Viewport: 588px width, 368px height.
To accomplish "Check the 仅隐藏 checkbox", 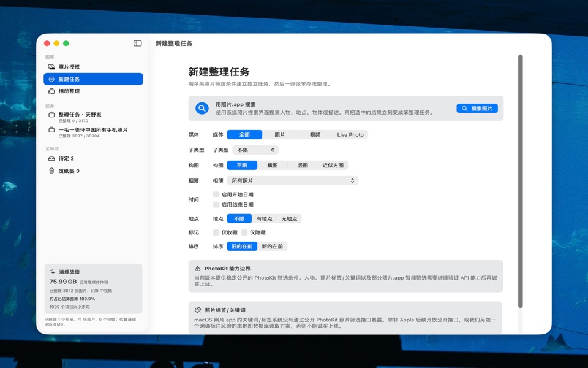I will tap(244, 232).
